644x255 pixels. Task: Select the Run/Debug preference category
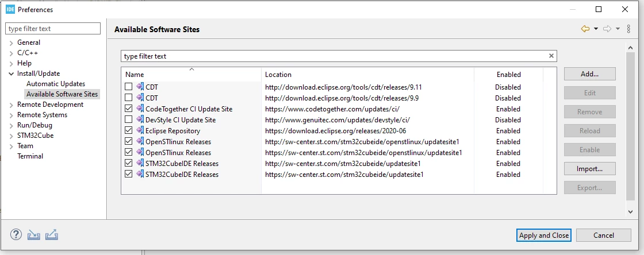(x=34, y=125)
